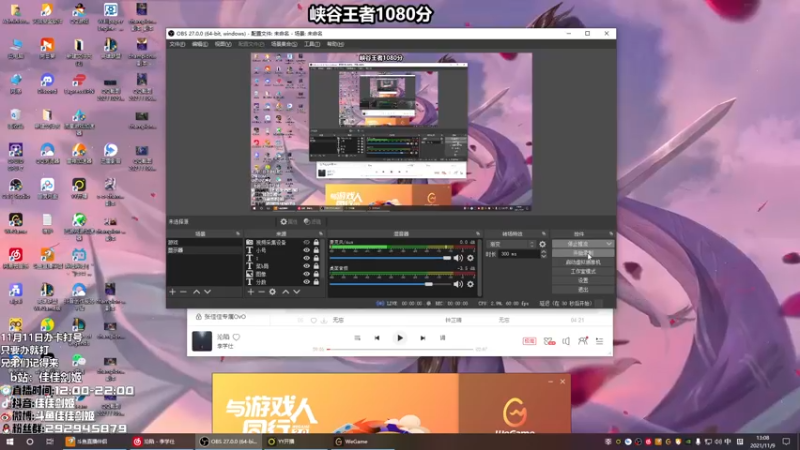Open music player volume speaker icon

[566, 341]
